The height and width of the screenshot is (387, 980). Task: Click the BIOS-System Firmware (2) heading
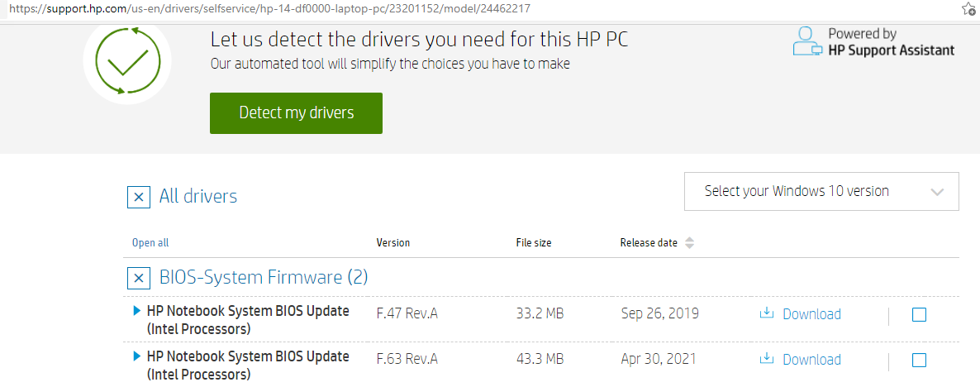pos(264,278)
